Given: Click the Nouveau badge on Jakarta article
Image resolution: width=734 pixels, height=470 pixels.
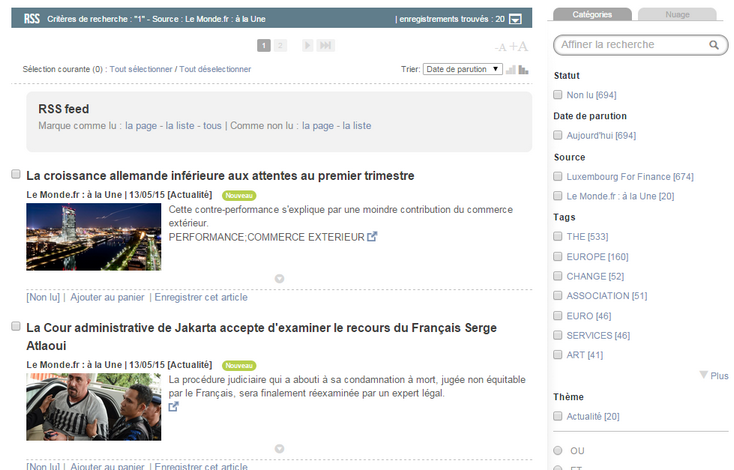Looking at the screenshot, I should coord(239,365).
